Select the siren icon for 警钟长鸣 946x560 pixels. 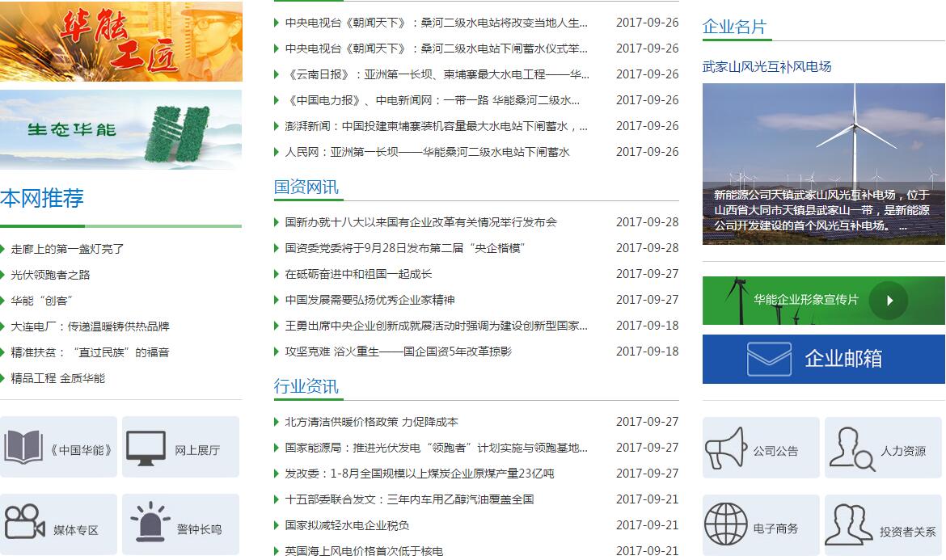tap(151, 524)
